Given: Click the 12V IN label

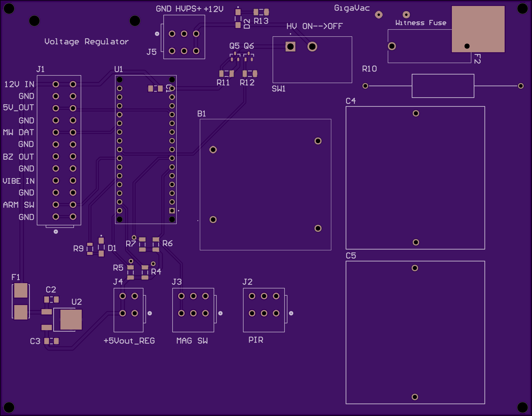Looking at the screenshot, I should tap(19, 84).
